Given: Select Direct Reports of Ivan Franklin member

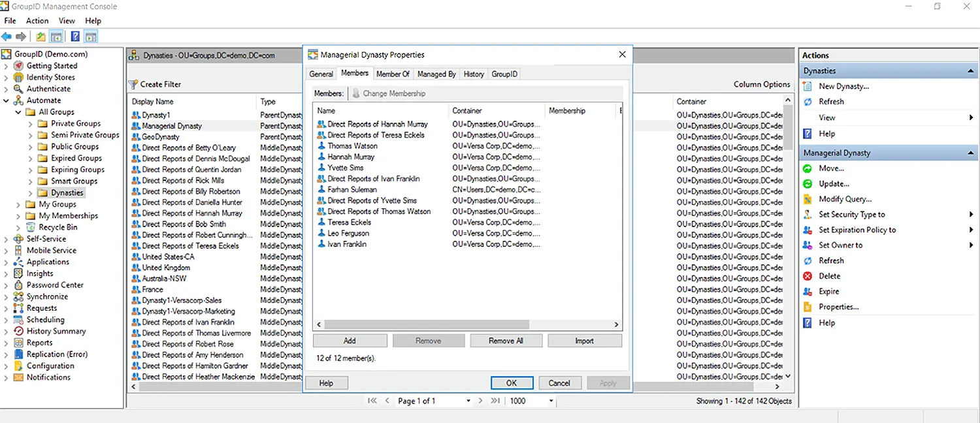Looking at the screenshot, I should tap(373, 179).
